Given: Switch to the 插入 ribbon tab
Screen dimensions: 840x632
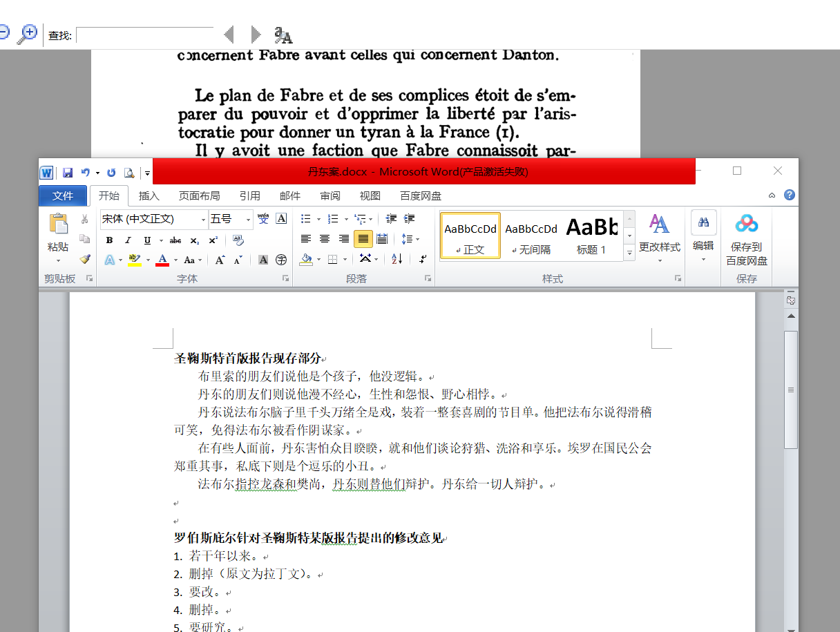Looking at the screenshot, I should pos(149,196).
